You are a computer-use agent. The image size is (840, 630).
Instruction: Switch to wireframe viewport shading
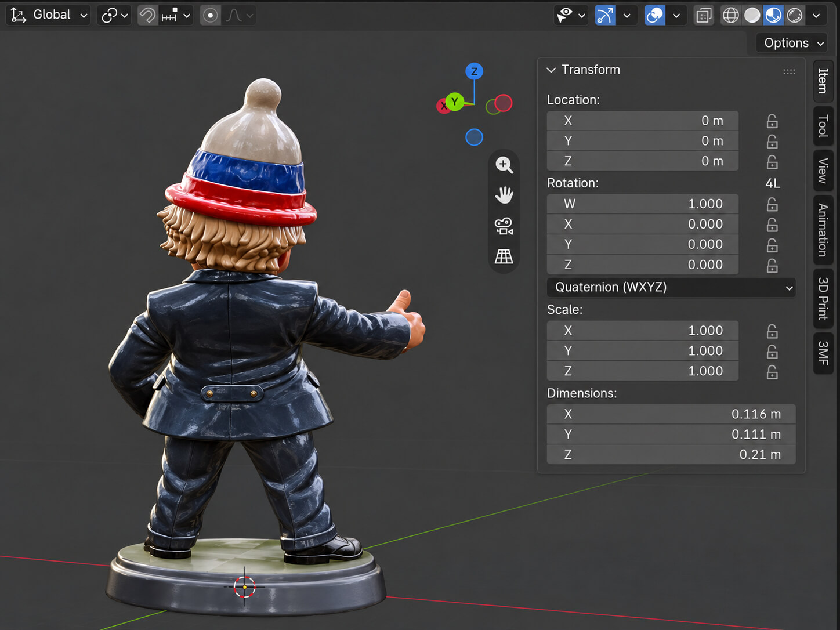[x=731, y=15]
